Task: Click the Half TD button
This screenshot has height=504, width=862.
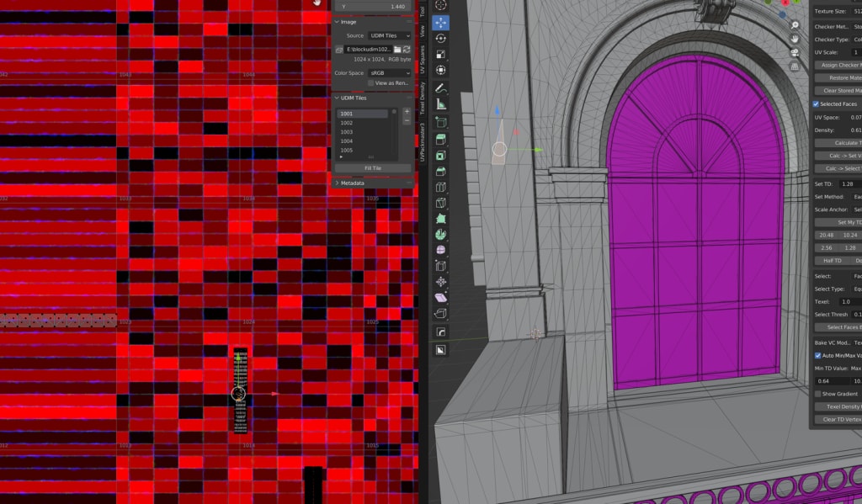Action: point(832,261)
